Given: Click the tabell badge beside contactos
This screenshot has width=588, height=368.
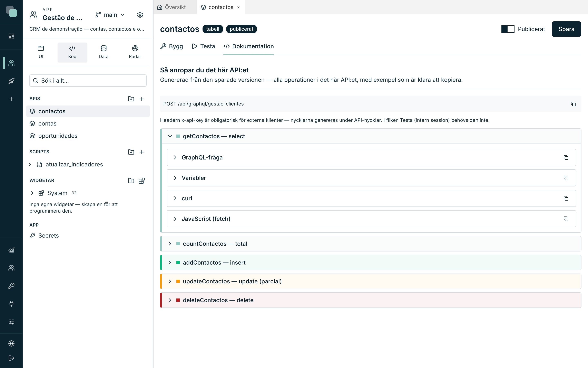Looking at the screenshot, I should (x=213, y=29).
